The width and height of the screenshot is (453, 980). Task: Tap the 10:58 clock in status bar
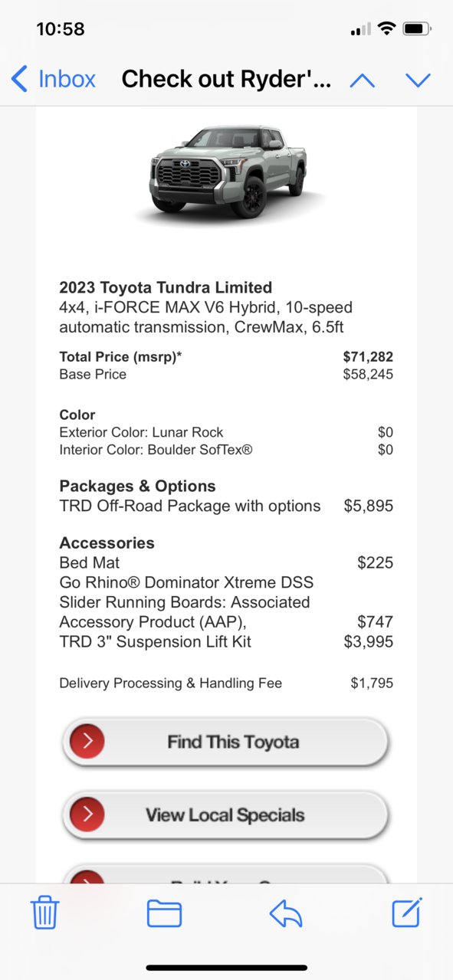click(x=60, y=29)
